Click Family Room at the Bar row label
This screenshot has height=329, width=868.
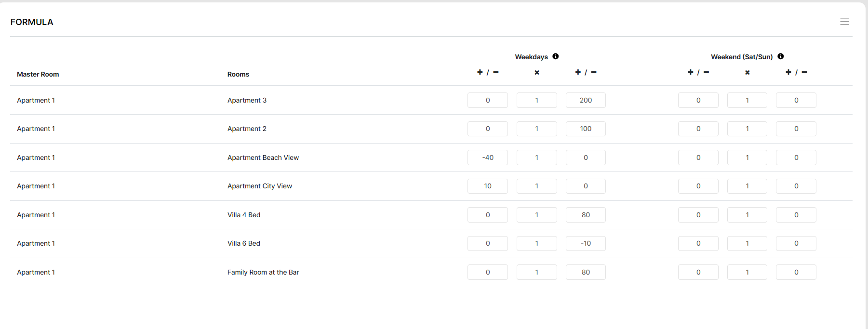[263, 272]
